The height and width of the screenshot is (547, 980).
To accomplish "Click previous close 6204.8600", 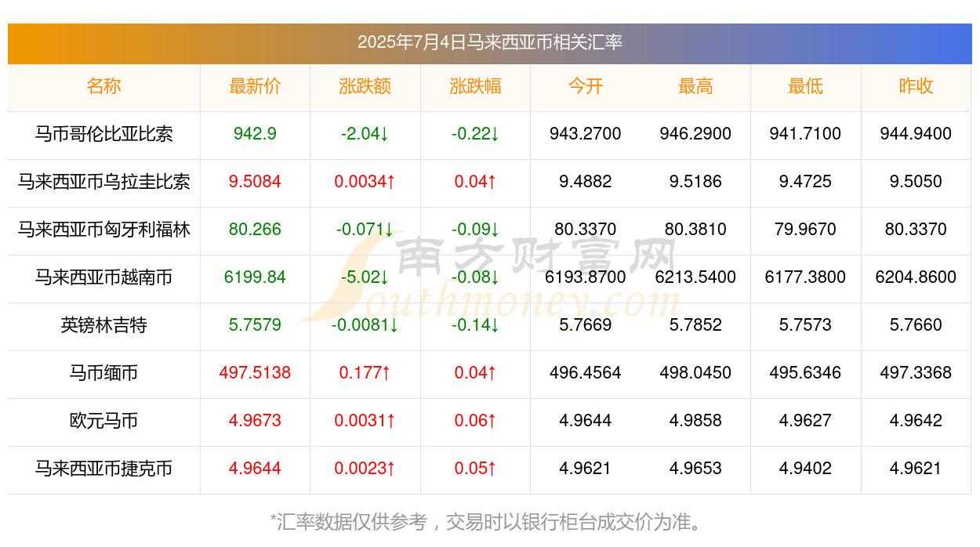I will click(x=916, y=277).
